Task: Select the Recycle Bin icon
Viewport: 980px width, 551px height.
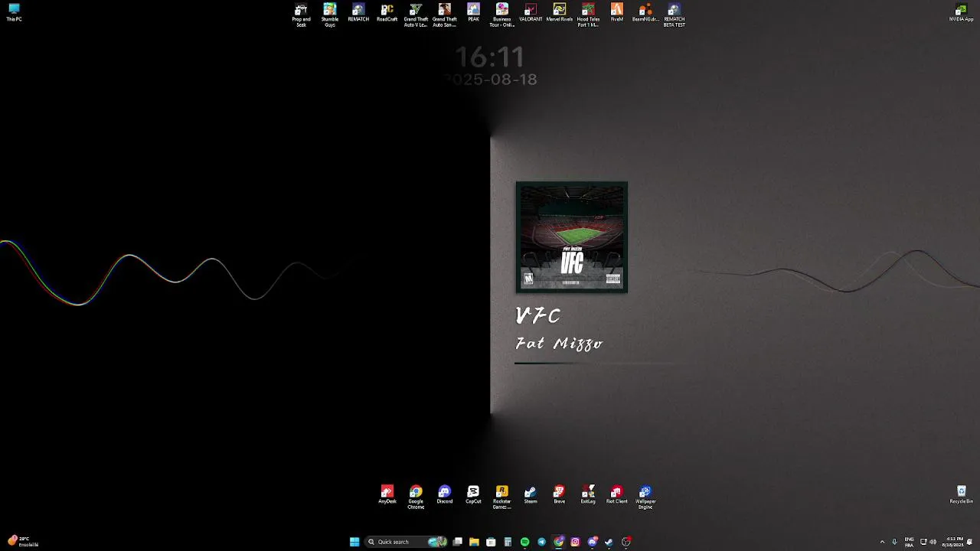Action: click(x=962, y=495)
